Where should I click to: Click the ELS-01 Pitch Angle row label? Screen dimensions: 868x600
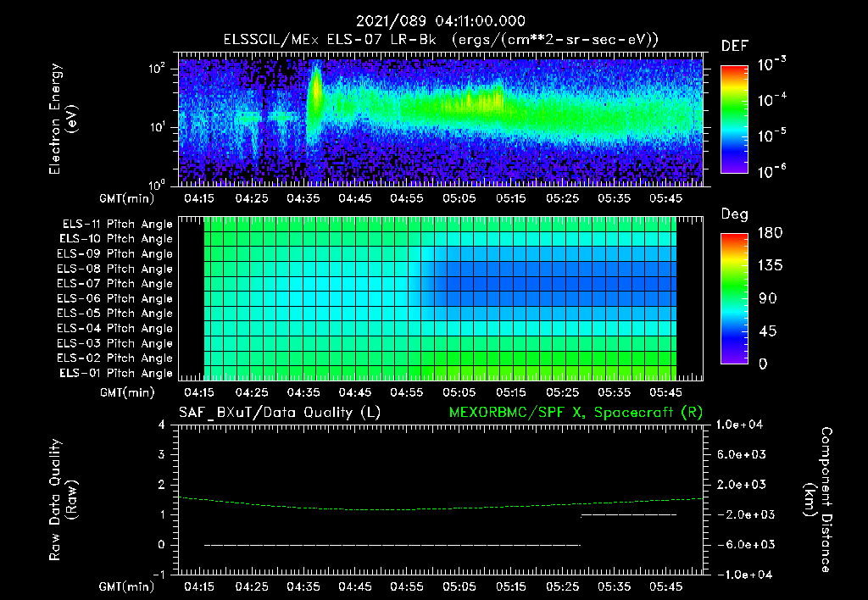[x=116, y=373]
